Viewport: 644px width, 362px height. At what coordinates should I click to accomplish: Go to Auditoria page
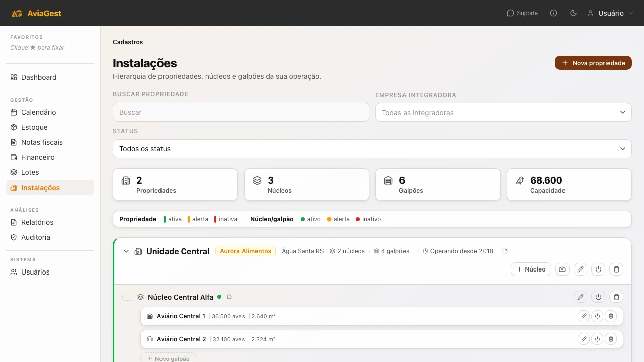(50, 237)
